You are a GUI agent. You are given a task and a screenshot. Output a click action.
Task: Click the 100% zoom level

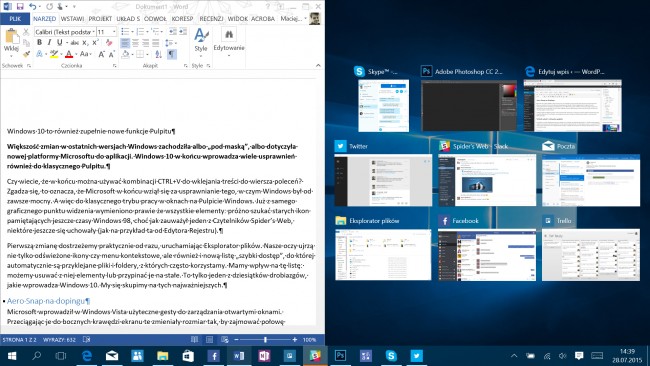point(309,339)
